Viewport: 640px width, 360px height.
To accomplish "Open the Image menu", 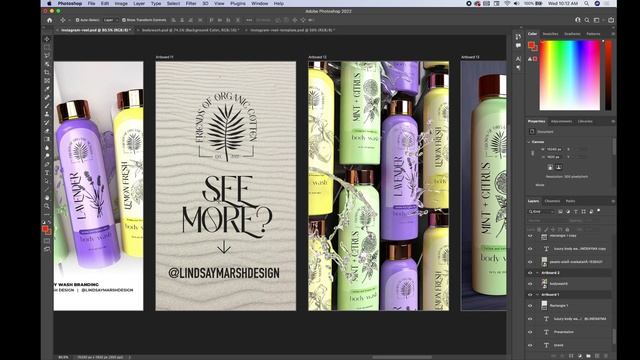I will tap(121, 3).
